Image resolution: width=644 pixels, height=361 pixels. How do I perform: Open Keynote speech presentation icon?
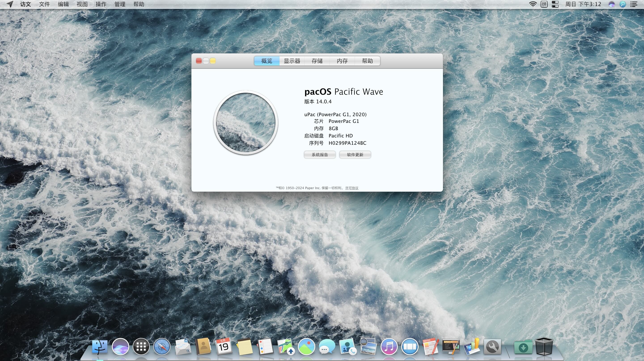(x=451, y=346)
